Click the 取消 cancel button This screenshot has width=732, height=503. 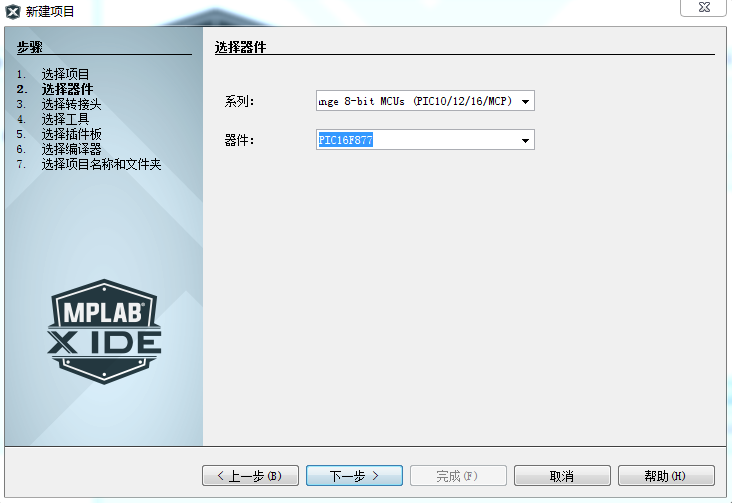pyautogui.click(x=562, y=475)
